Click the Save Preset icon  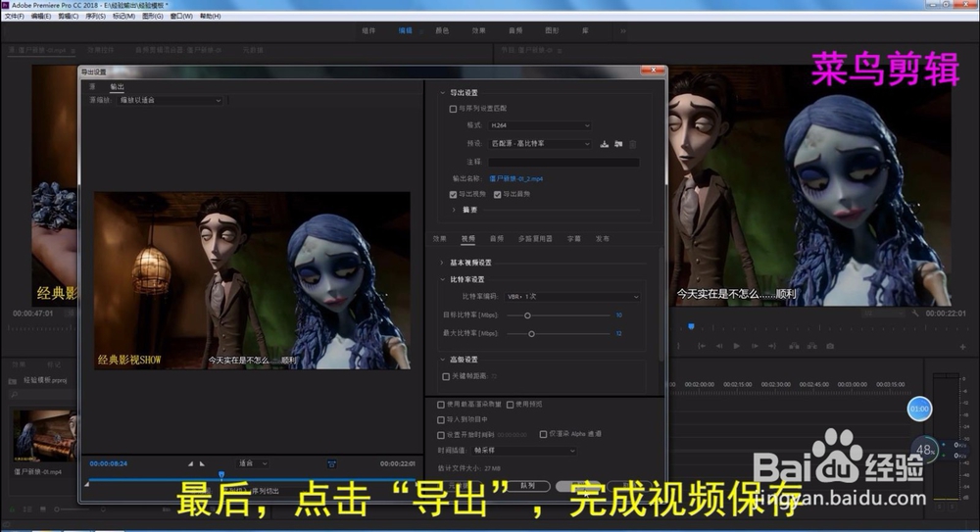coord(605,144)
